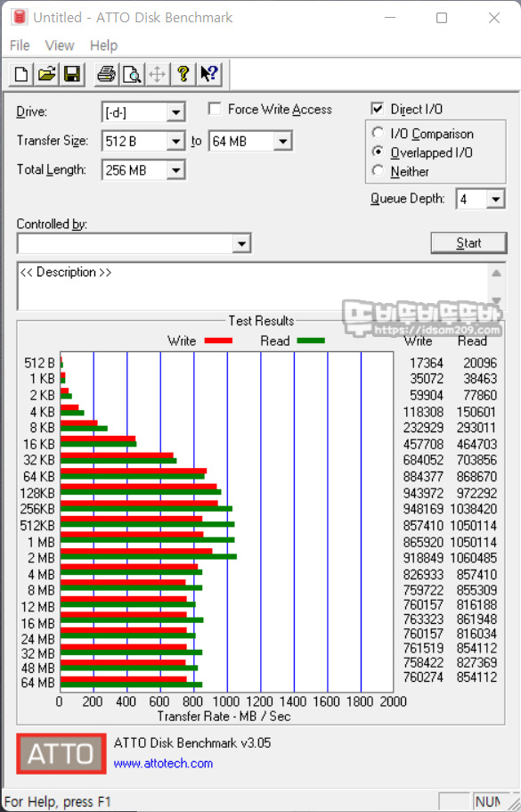Open the File menu

[x=20, y=45]
